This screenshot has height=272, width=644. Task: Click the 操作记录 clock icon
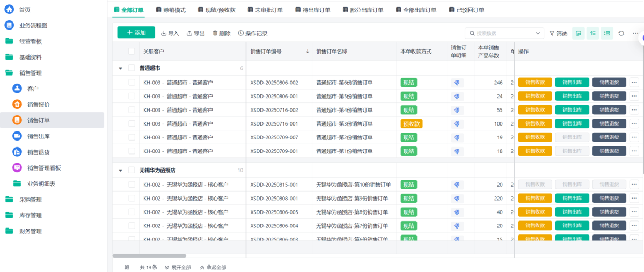pyautogui.click(x=241, y=33)
